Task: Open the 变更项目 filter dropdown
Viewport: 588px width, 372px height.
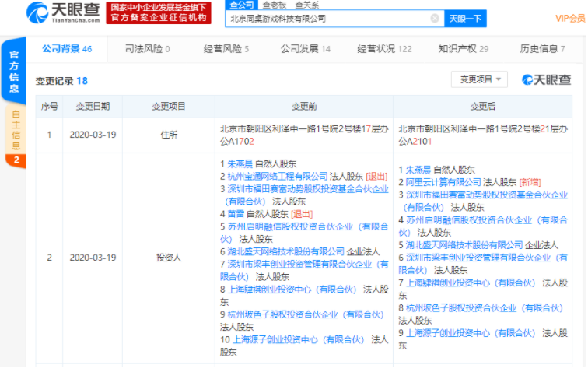Action: [479, 79]
